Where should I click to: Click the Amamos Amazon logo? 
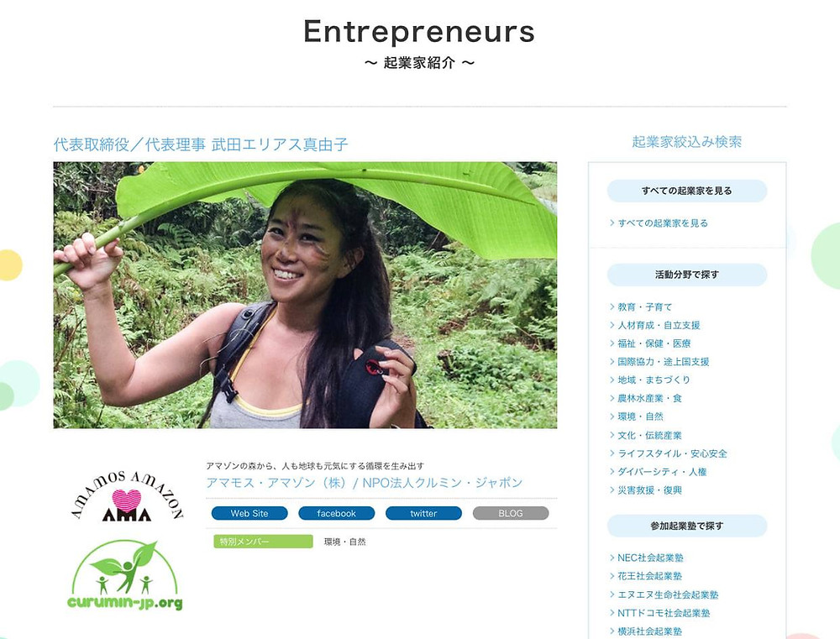(x=127, y=495)
